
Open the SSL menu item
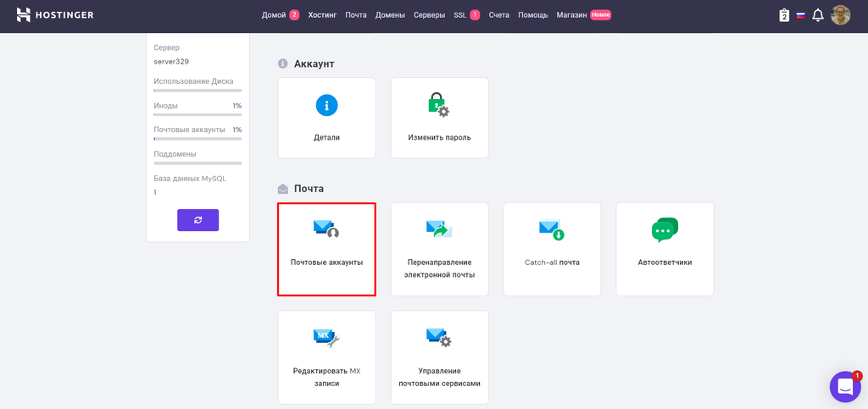click(x=460, y=15)
